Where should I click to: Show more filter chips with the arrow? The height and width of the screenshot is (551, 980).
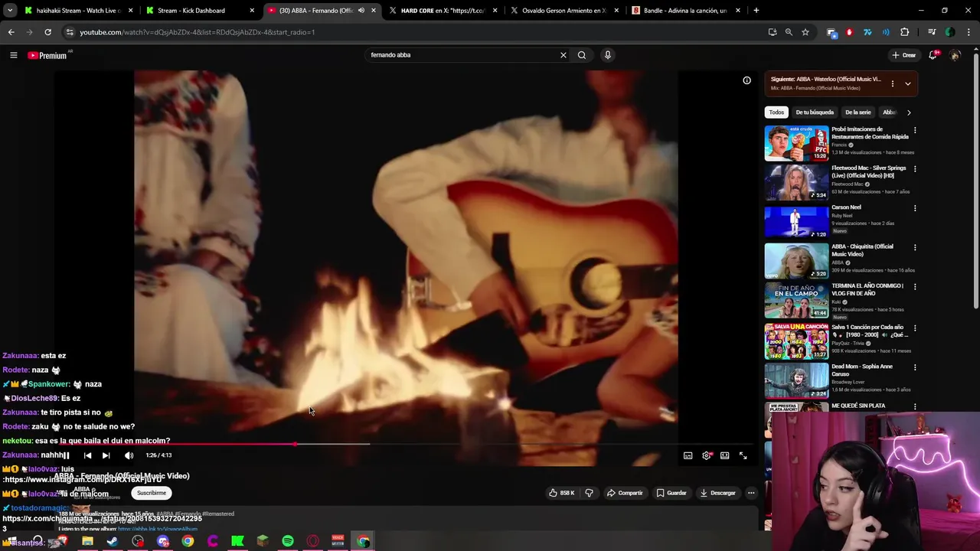click(x=909, y=112)
